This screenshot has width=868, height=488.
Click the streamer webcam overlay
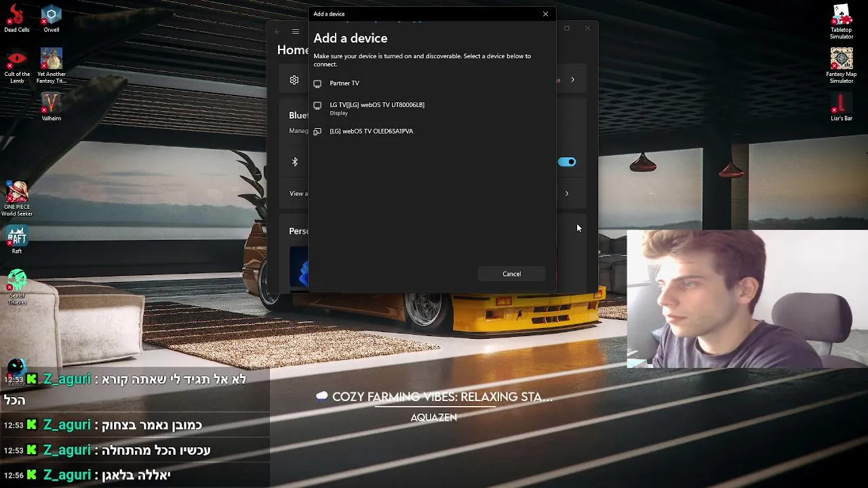coord(747,299)
